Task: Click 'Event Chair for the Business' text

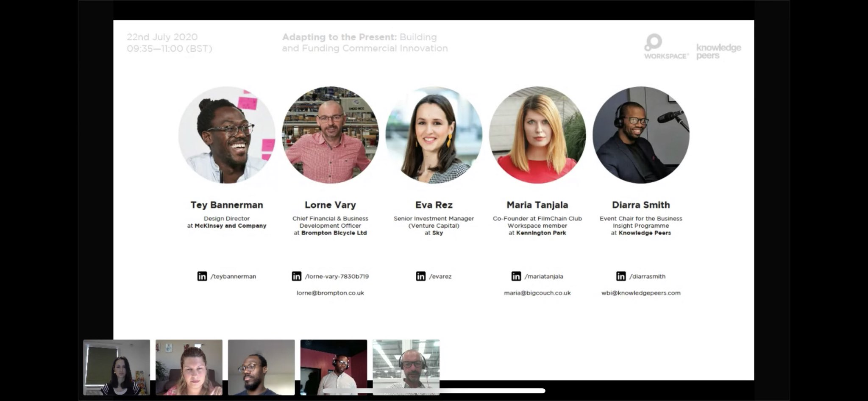Action: point(641,219)
